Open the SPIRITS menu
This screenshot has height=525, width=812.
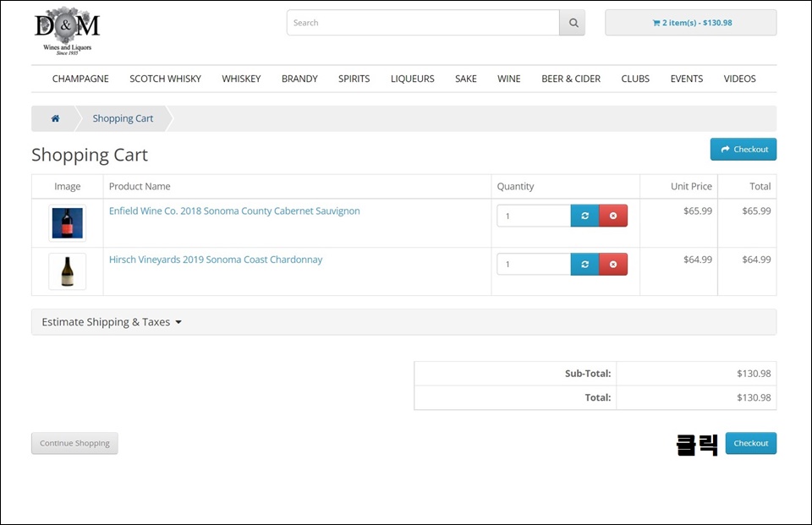pyautogui.click(x=354, y=79)
